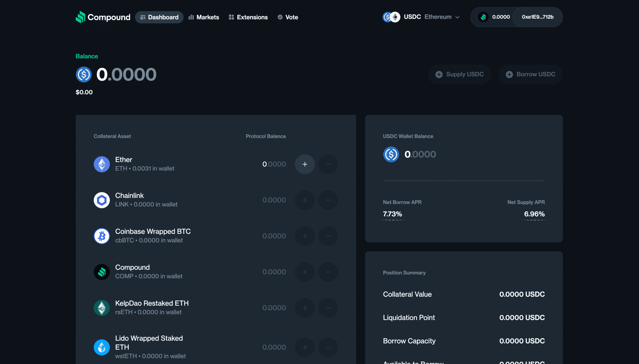Open wallet address 0xe1E9...712b menu
This screenshot has height=364, width=639.
[537, 17]
